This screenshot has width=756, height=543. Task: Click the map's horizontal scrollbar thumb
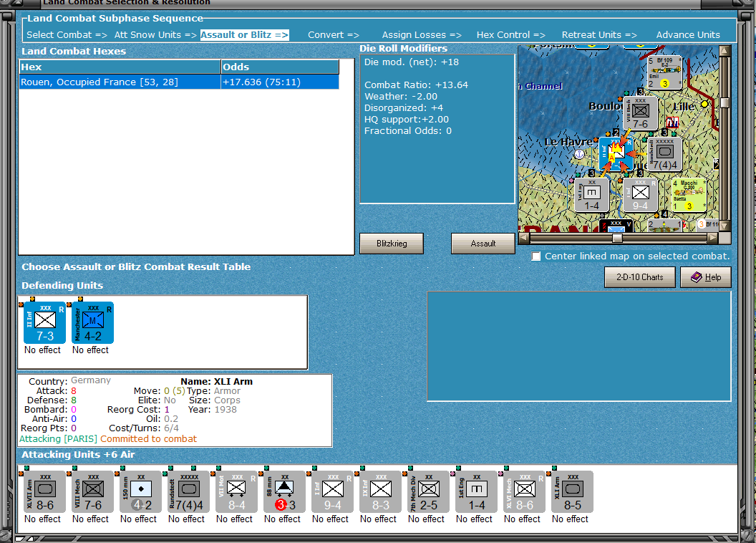[617, 238]
